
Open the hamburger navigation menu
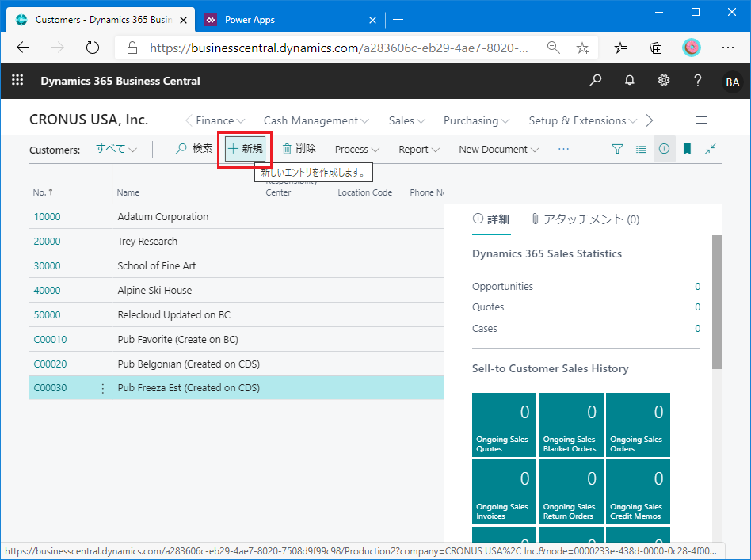(701, 120)
